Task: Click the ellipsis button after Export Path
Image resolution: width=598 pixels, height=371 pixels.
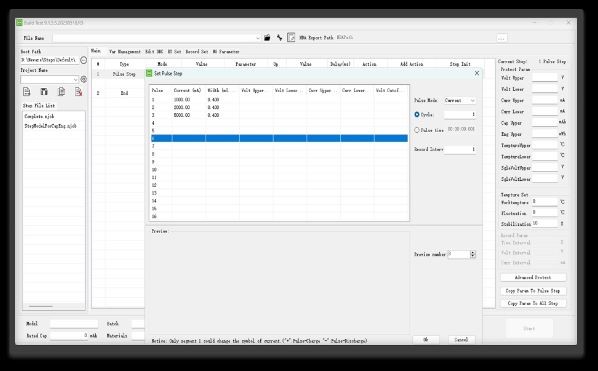Action: tap(502, 38)
